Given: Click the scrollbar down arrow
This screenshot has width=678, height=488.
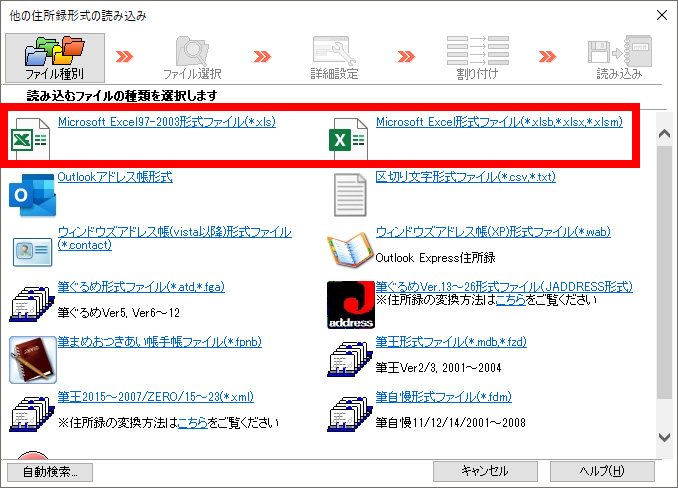Looking at the screenshot, I should point(664,437).
